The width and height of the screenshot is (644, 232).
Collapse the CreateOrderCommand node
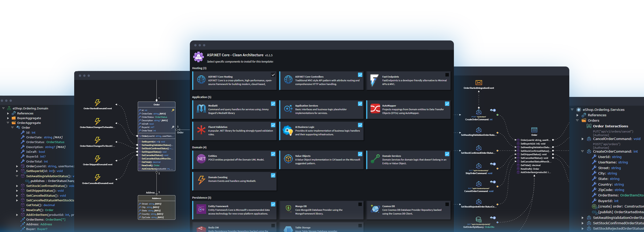click(x=582, y=151)
